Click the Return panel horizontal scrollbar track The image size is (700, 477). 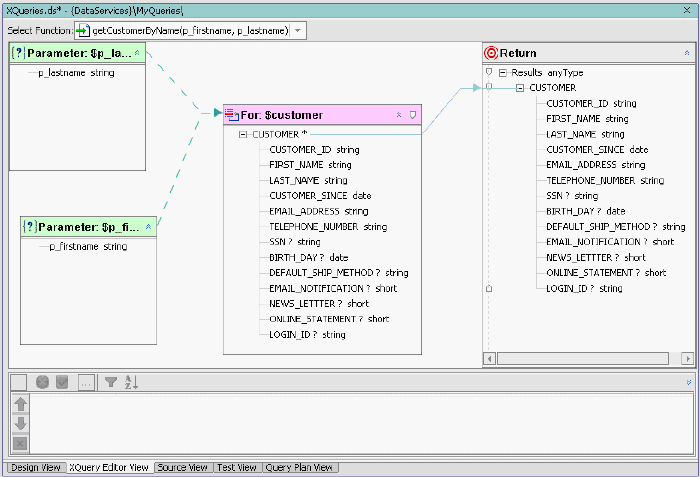[583, 359]
